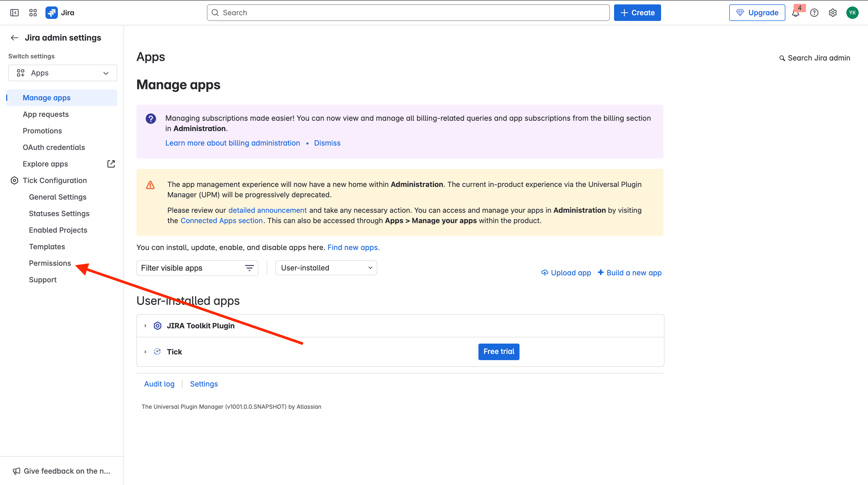The width and height of the screenshot is (868, 485).
Task: Click the external-link icon next to Explore apps
Action: [111, 164]
